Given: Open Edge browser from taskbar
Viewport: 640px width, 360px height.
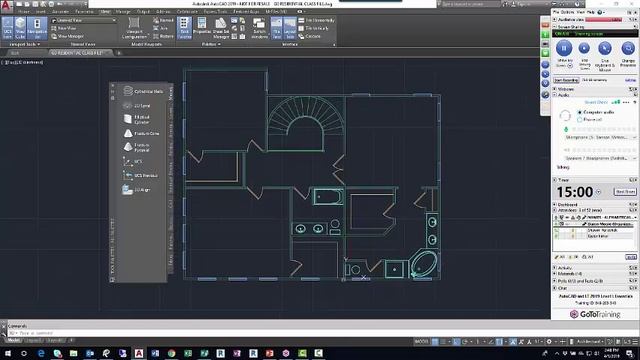Looking at the screenshot, I should pyautogui.click(x=41, y=353).
